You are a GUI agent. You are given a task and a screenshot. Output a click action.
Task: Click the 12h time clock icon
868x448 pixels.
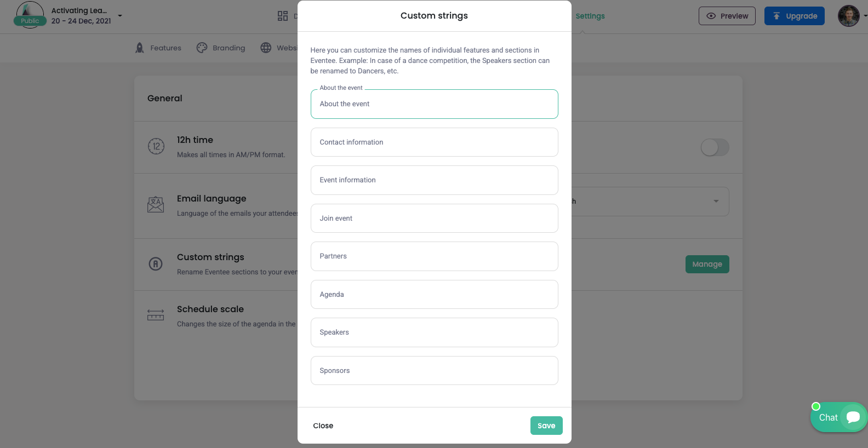tap(156, 146)
